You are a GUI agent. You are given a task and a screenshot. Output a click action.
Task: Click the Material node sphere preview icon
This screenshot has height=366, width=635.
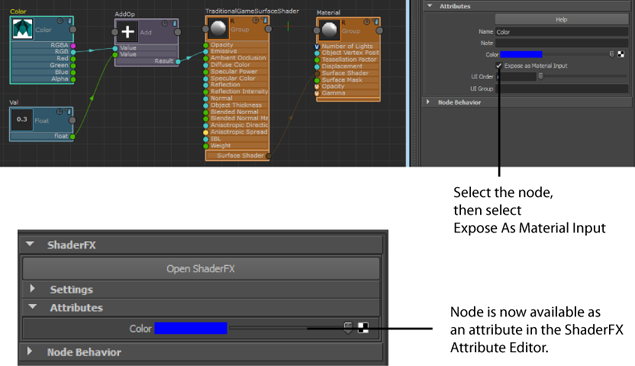[329, 30]
